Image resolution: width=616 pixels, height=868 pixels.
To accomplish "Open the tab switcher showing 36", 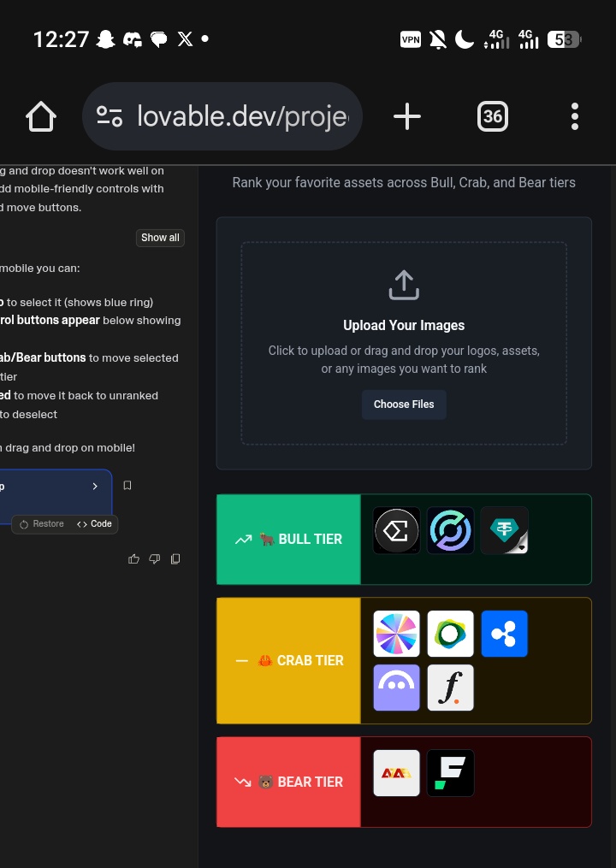I will click(493, 117).
